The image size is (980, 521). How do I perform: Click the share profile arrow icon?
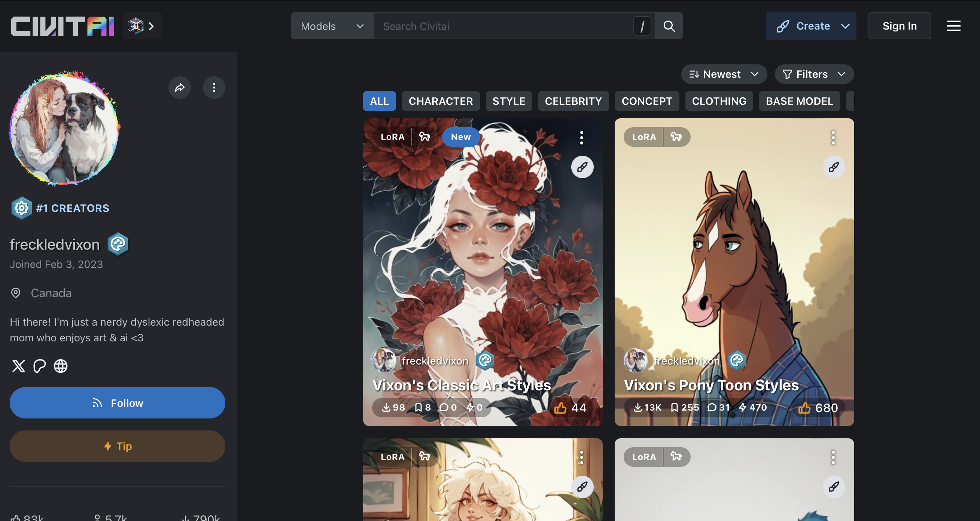pyautogui.click(x=180, y=88)
